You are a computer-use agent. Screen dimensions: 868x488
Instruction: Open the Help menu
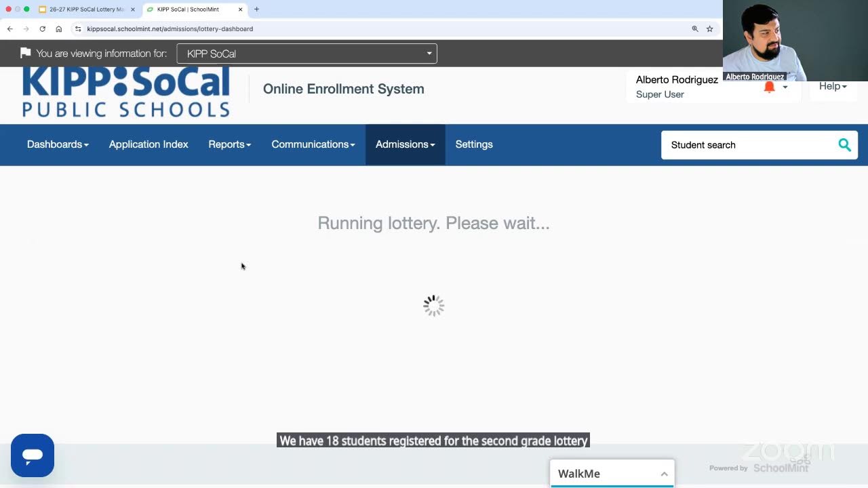coord(833,86)
